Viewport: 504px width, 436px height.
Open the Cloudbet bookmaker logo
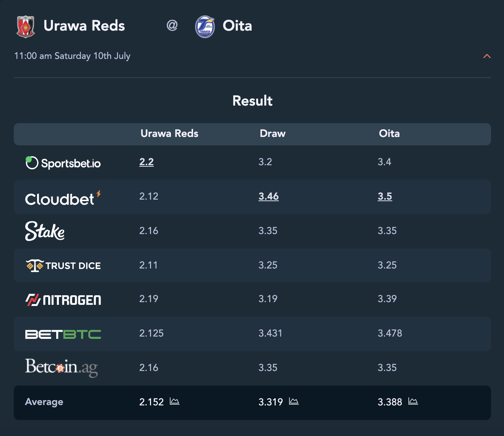click(63, 198)
